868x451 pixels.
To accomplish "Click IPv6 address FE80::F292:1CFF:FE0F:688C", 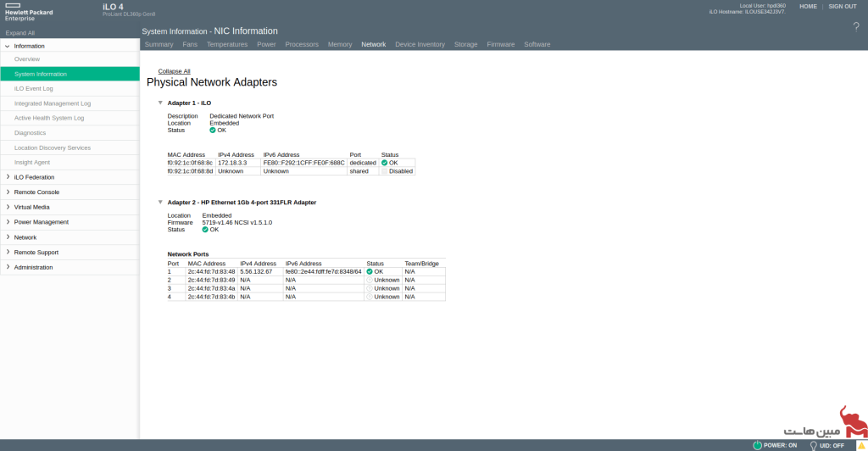I will pyautogui.click(x=304, y=164).
